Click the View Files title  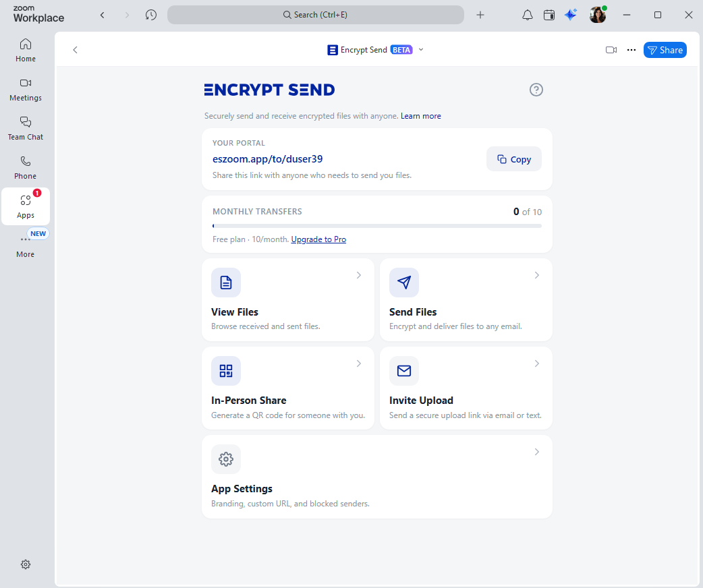(x=235, y=312)
